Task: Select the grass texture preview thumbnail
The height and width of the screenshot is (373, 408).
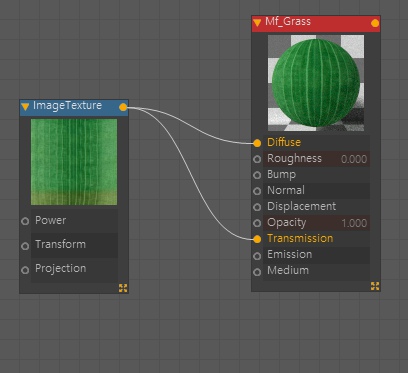Action: pyautogui.click(x=74, y=162)
